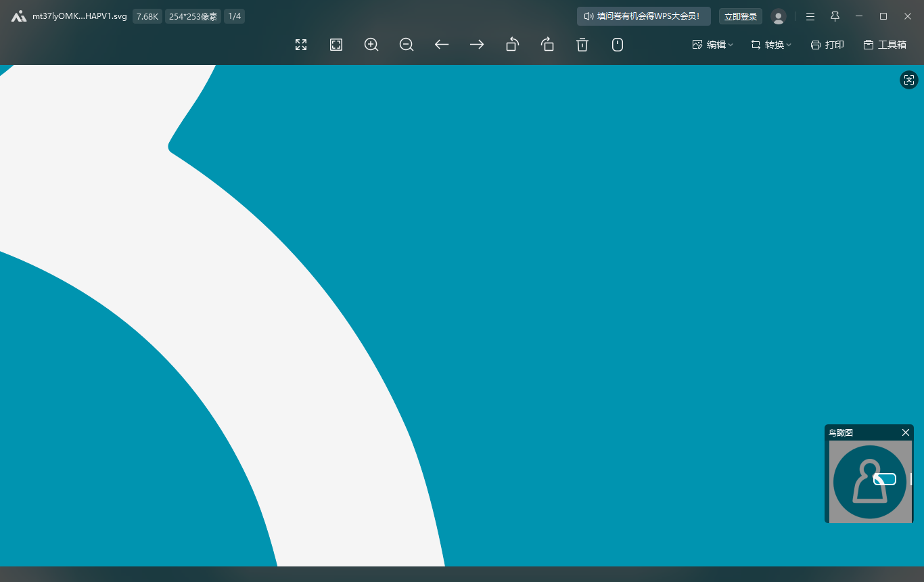Expand the 转换 dropdown
This screenshot has height=582, width=924.
tap(770, 45)
